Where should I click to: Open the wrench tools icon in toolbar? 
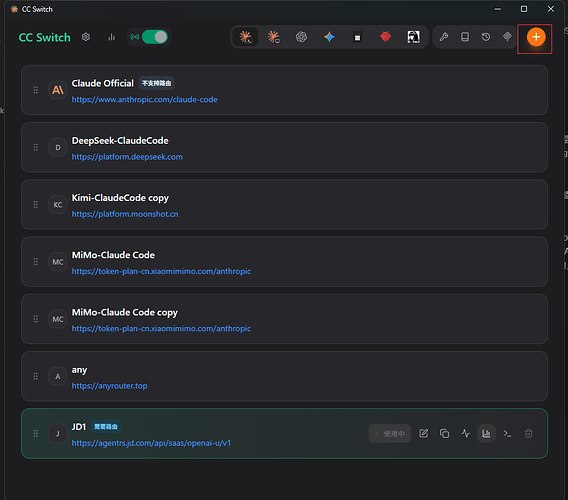tap(444, 37)
